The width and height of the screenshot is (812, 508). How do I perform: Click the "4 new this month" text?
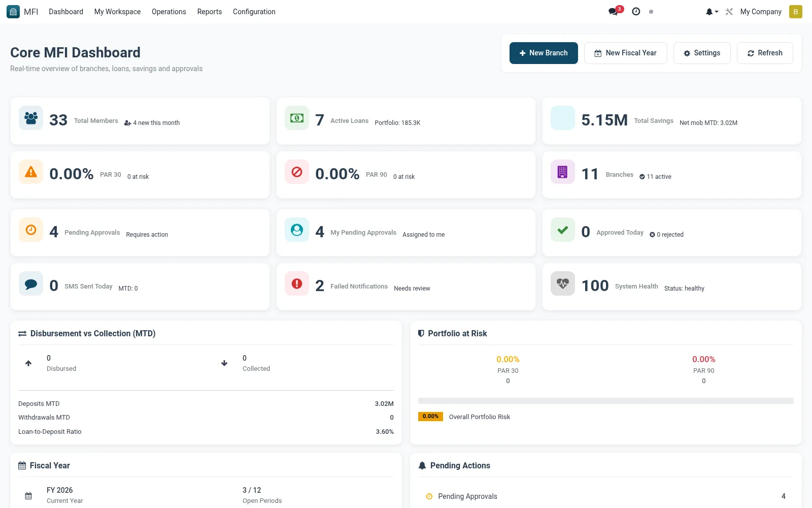[156, 123]
